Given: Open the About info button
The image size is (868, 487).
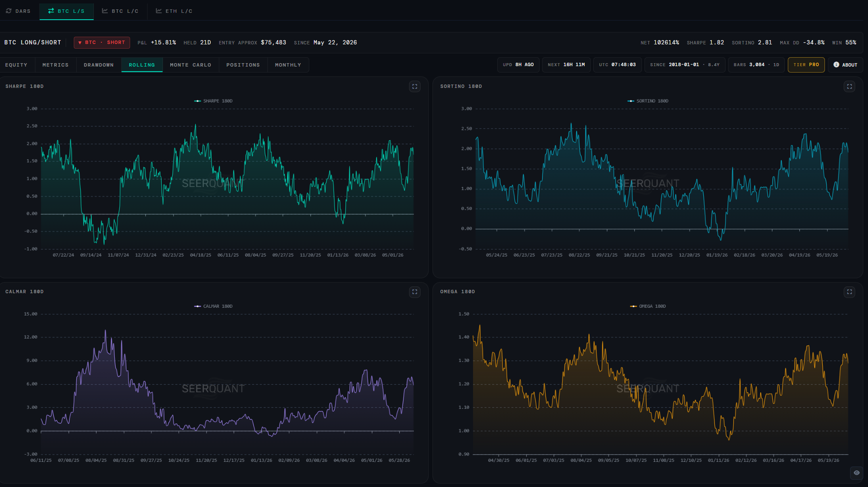Looking at the screenshot, I should click(x=845, y=65).
